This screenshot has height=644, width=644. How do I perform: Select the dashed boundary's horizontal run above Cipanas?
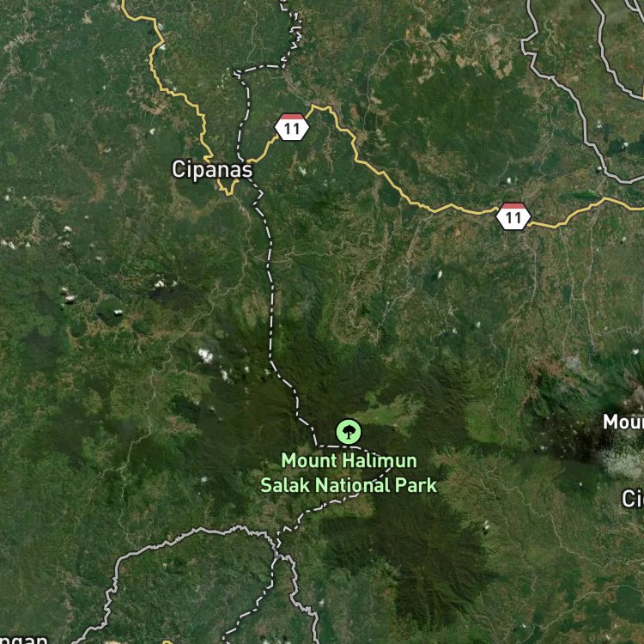coord(259,68)
